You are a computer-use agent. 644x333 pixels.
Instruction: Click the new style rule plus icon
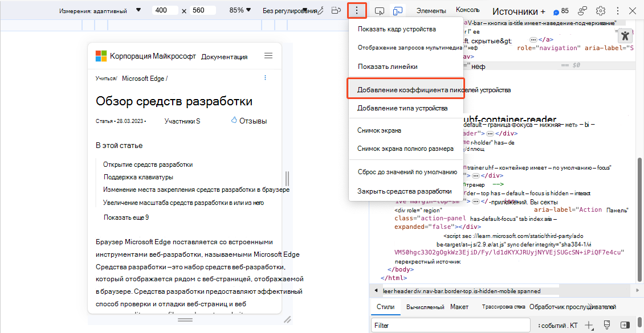[x=588, y=324]
